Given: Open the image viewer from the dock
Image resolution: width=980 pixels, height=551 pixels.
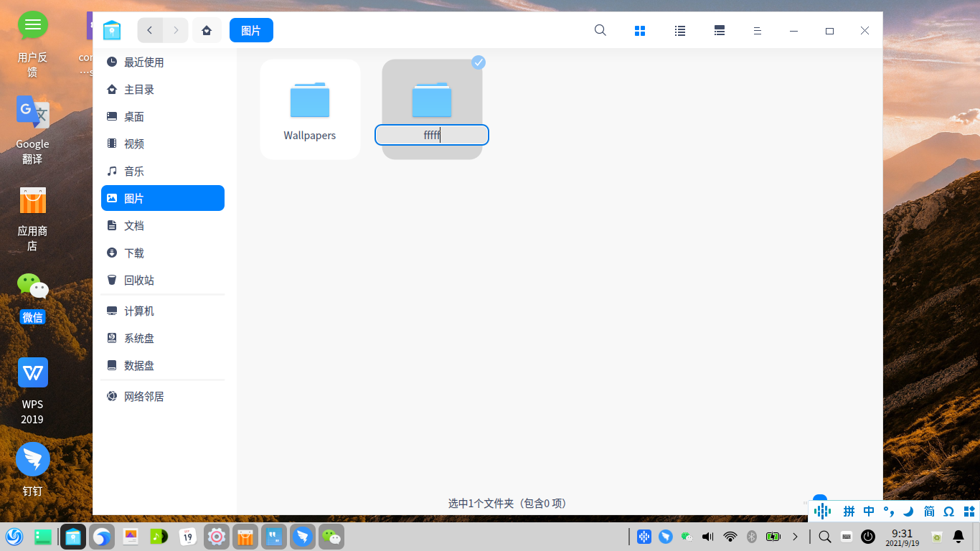Looking at the screenshot, I should (x=131, y=536).
